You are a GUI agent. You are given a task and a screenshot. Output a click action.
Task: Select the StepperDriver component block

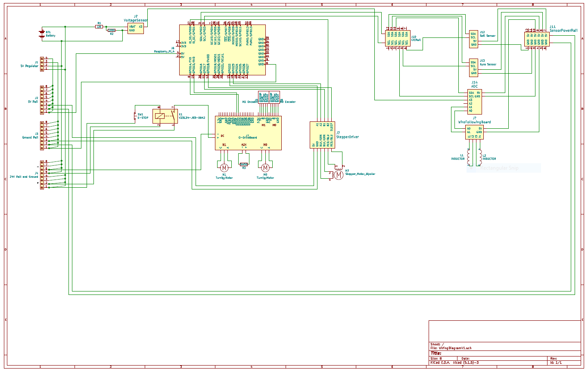(322, 135)
